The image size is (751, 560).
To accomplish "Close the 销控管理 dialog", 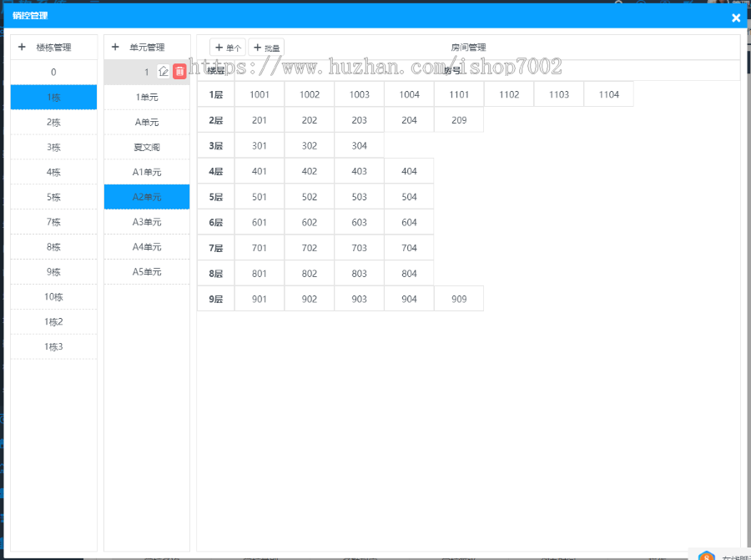I will [736, 18].
